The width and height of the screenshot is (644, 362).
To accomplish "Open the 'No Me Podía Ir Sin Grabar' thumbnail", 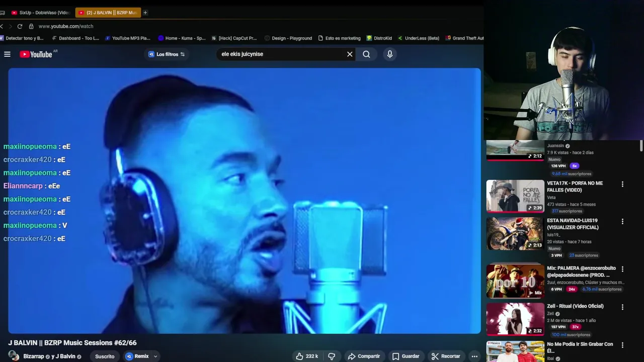I will [x=515, y=351].
